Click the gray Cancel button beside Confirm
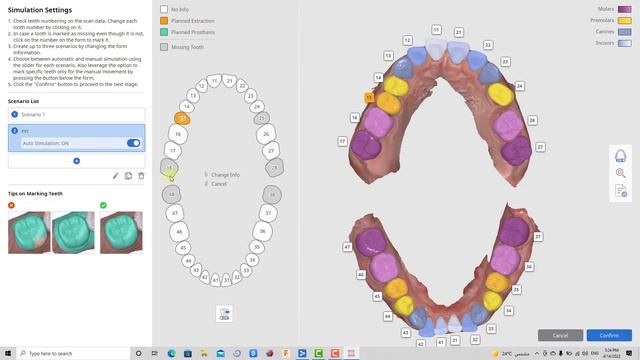Viewport: 640px width, 360px height. point(560,335)
